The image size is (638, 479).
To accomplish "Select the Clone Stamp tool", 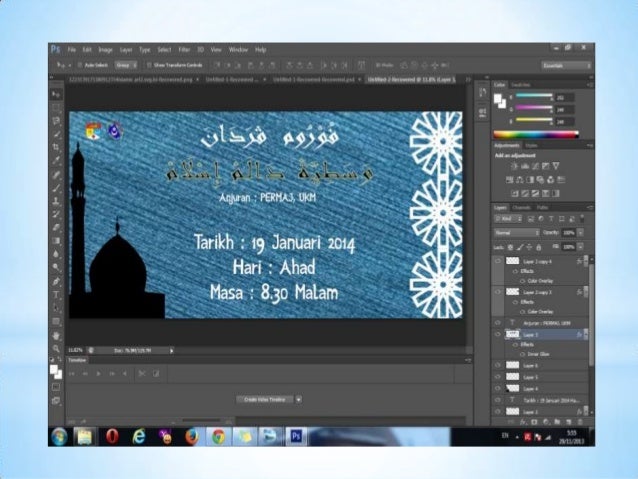I will click(x=56, y=201).
